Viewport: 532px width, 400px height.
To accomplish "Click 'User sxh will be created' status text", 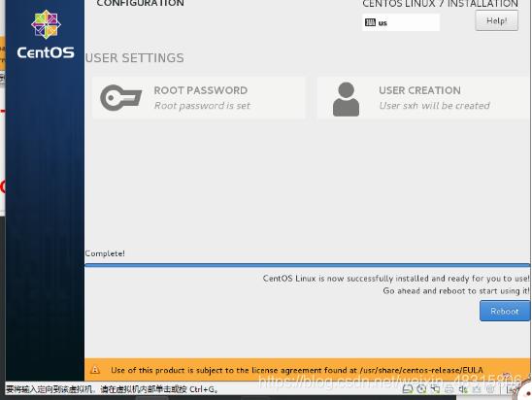I will point(434,106).
